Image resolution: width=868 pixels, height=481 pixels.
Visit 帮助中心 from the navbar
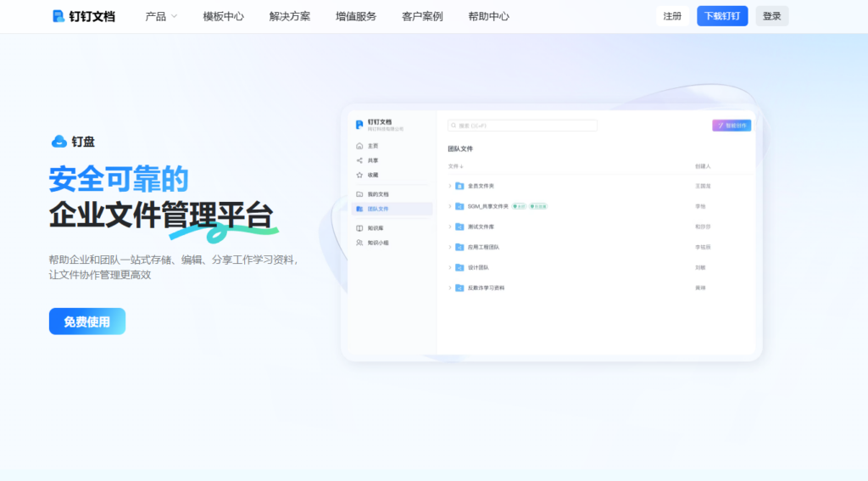tap(489, 17)
